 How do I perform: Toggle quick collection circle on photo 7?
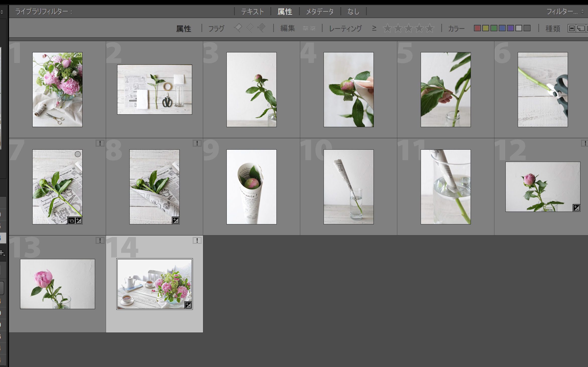pyautogui.click(x=78, y=154)
